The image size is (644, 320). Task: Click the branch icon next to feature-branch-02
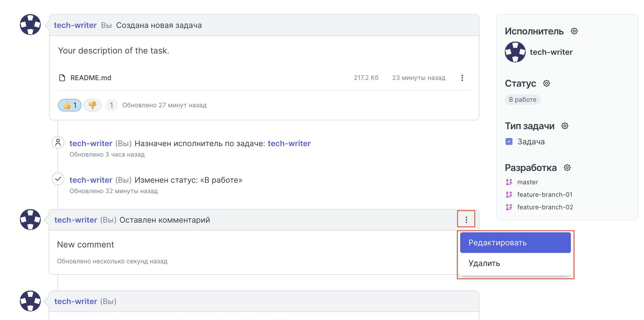509,207
